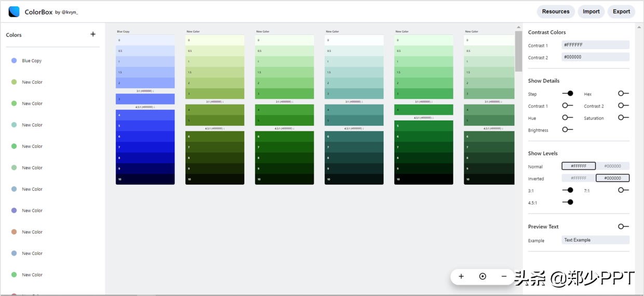Viewport: 644px width, 296px height.
Task: Select Normal level #FFFFFF option
Action: 579,166
